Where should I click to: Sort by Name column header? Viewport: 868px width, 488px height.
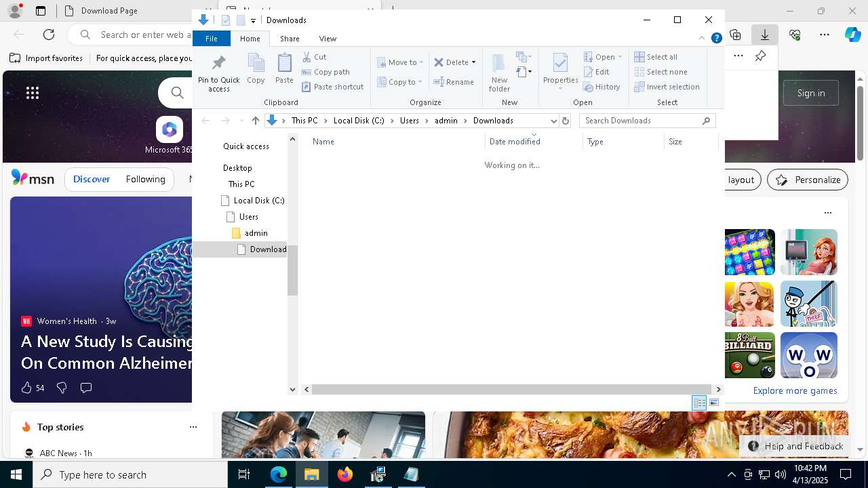pos(397,142)
